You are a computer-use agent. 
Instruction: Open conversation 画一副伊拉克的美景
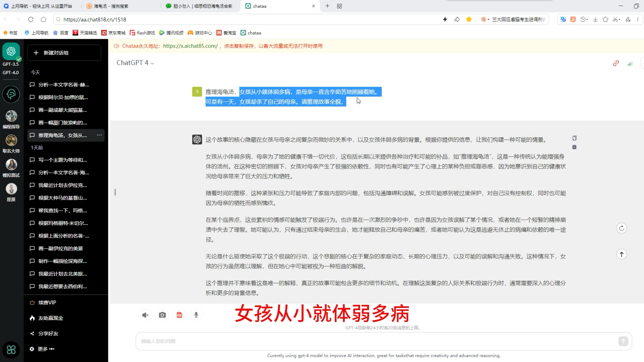[x=66, y=248]
